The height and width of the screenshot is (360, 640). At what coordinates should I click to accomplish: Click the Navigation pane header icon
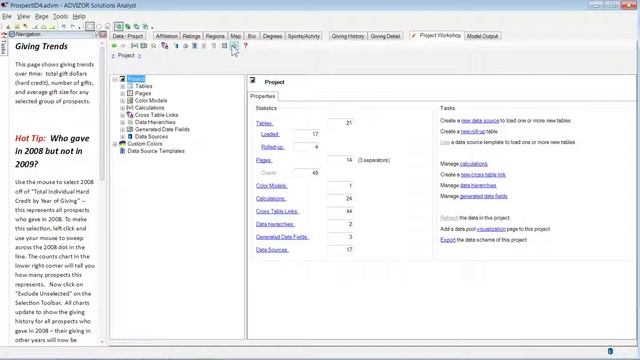[12, 34]
